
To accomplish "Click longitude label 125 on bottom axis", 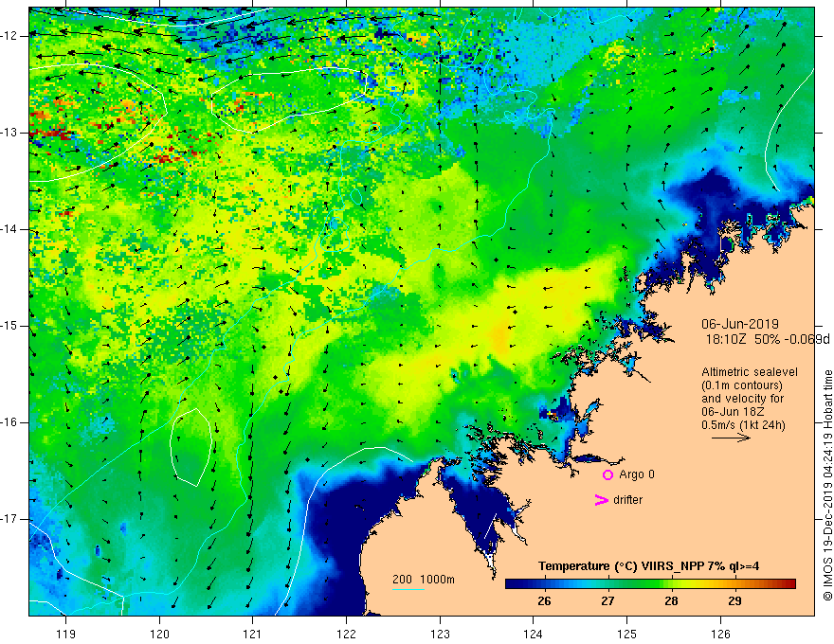I will tap(627, 634).
